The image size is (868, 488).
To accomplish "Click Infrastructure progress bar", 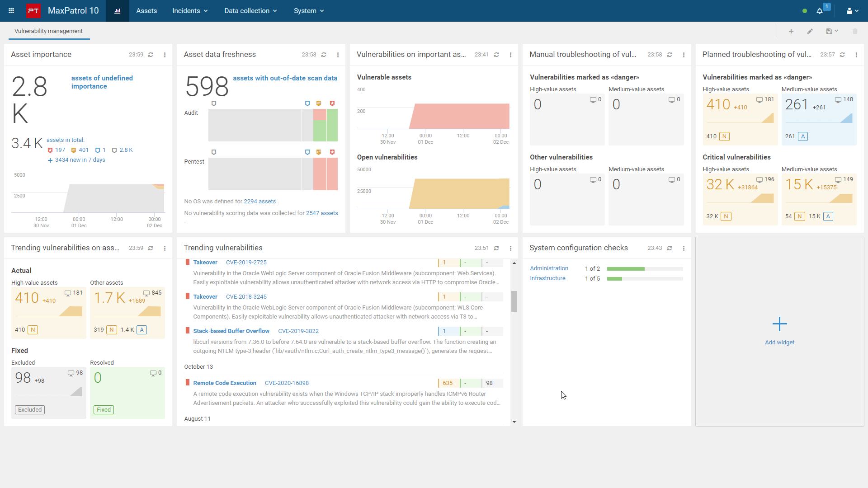I will (645, 279).
